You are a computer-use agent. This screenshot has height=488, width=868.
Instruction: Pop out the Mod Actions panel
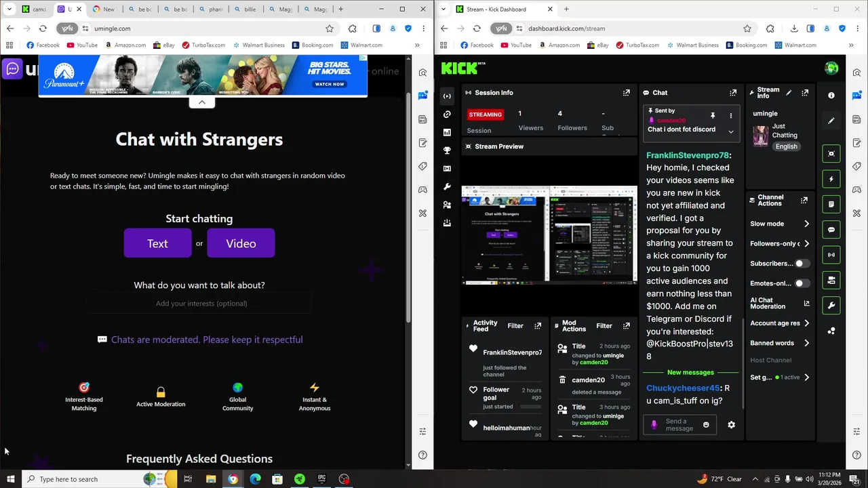tap(626, 326)
